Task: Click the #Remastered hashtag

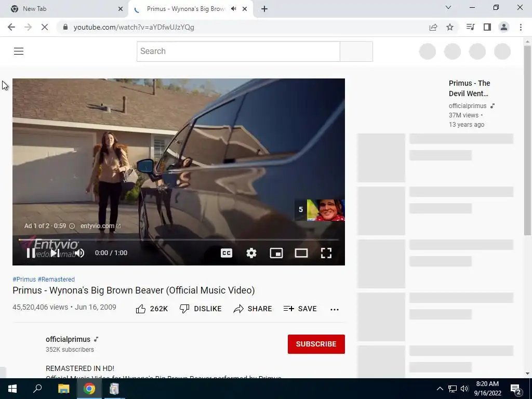Action: pyautogui.click(x=56, y=279)
